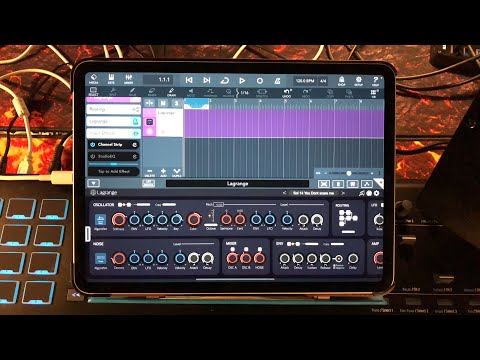The width and height of the screenshot is (480, 360).
Task: Jump to next locator
Action: point(207,80)
